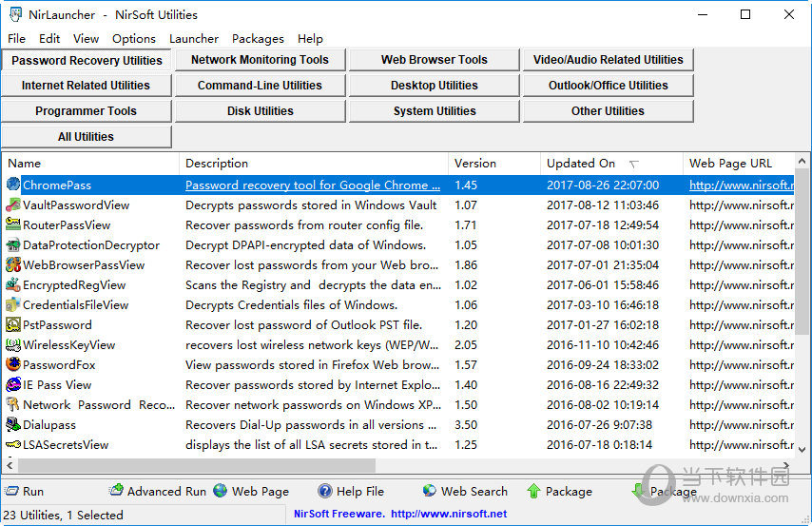Open the Launcher menu
This screenshot has height=526, width=812.
194,39
